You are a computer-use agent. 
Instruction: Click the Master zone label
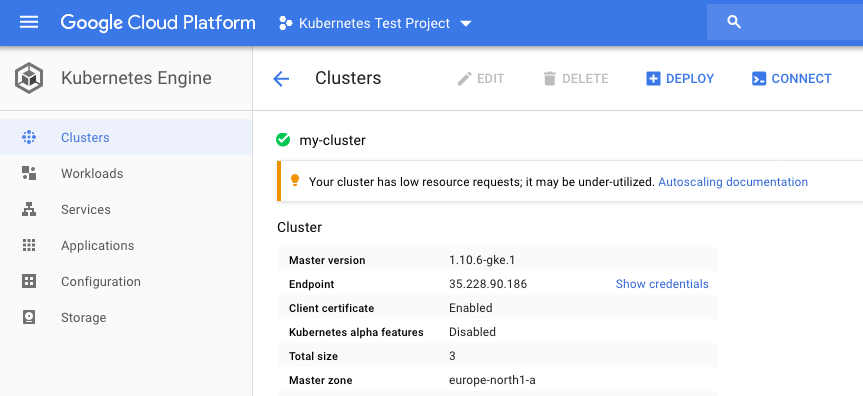[x=320, y=380]
